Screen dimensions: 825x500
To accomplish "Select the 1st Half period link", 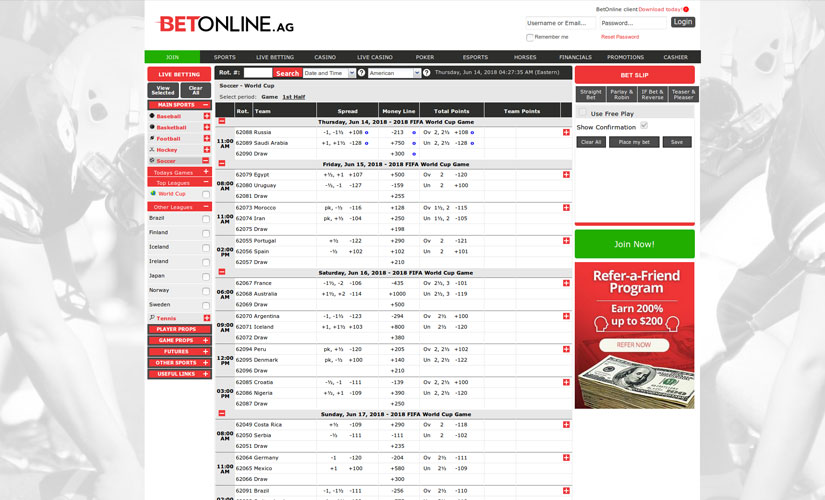I will 294,97.
